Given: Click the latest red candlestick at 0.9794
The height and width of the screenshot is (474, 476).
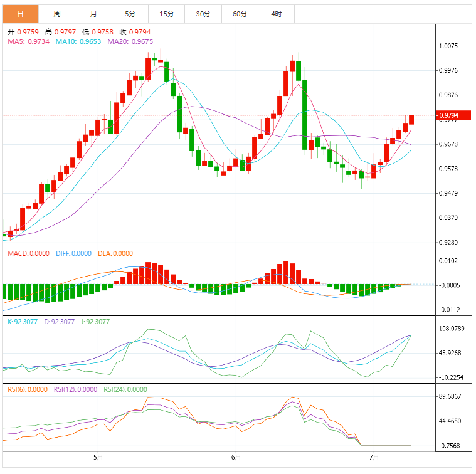Looking at the screenshot, I should coord(411,120).
